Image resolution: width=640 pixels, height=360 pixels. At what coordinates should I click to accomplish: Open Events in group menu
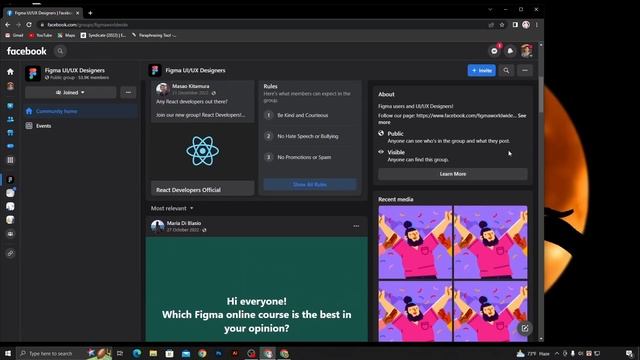pyautogui.click(x=81, y=126)
